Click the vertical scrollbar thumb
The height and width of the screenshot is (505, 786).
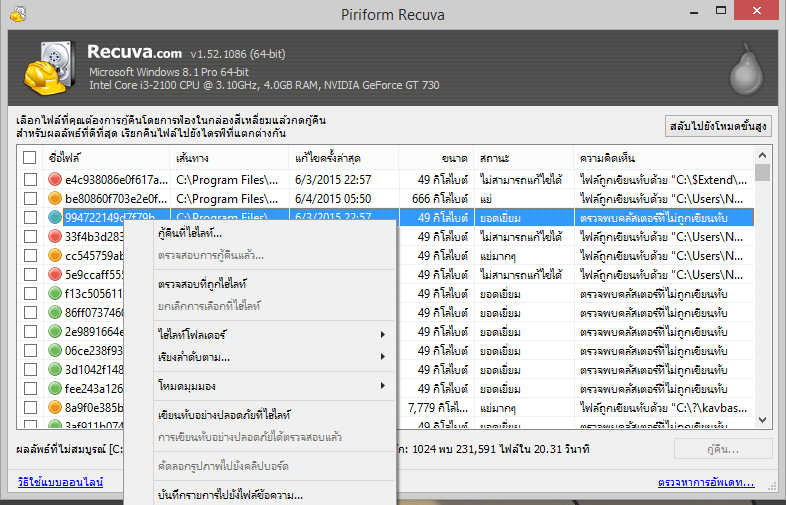(x=762, y=172)
